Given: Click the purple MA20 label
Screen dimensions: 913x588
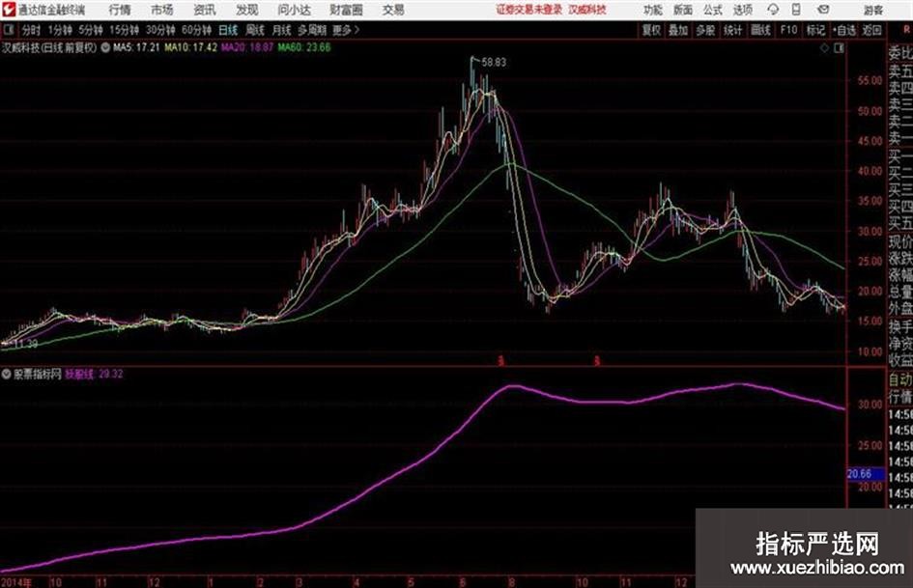Looking at the screenshot, I should point(247,47).
